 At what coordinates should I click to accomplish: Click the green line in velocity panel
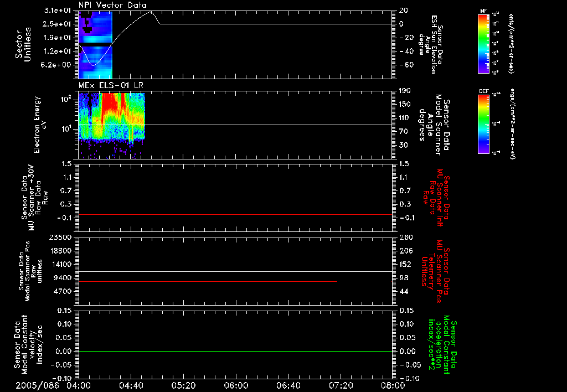click(x=235, y=351)
